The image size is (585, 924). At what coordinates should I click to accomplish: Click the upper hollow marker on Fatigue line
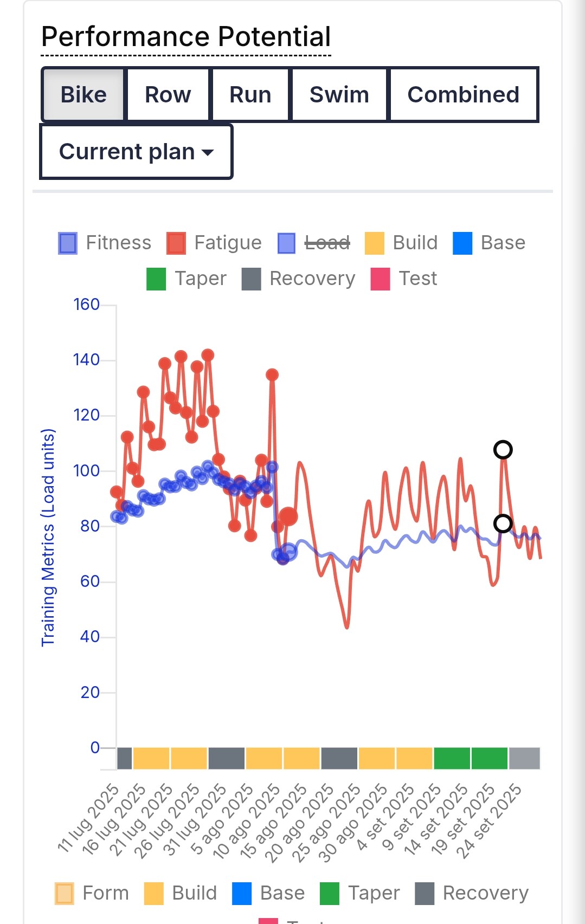click(x=503, y=450)
